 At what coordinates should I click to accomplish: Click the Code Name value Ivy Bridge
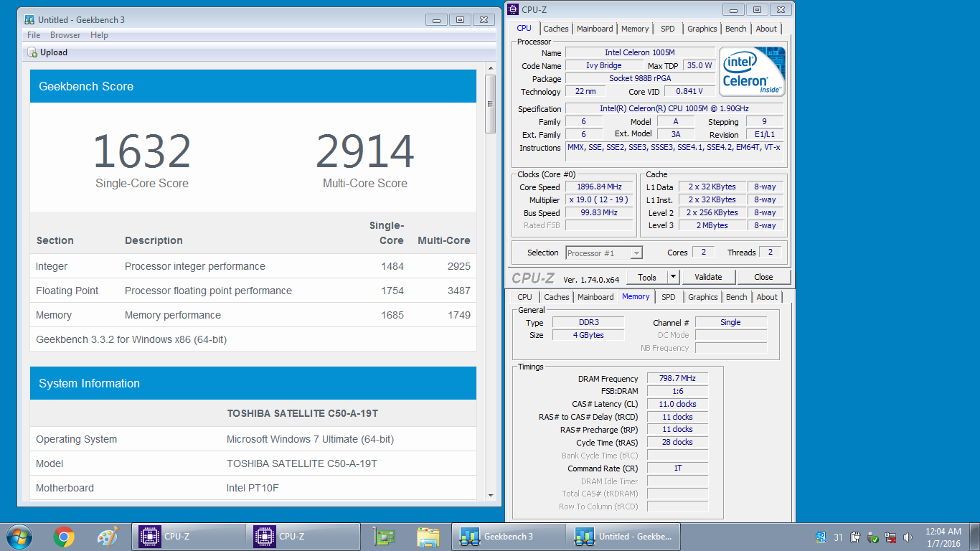click(x=603, y=65)
